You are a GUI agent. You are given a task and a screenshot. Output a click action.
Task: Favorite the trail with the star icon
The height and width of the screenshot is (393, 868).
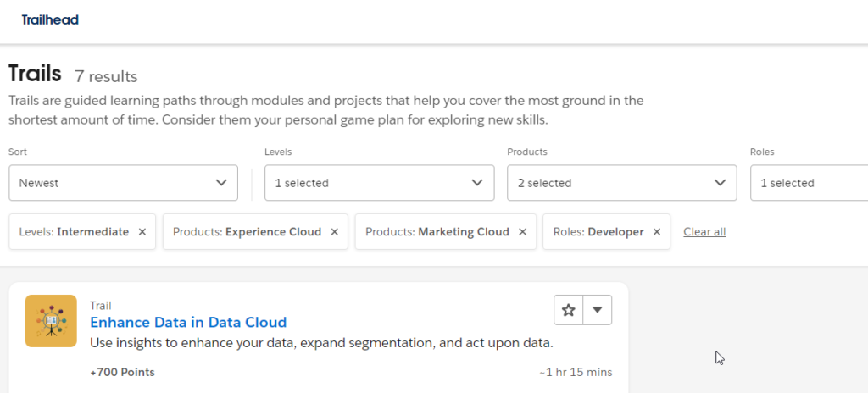pyautogui.click(x=569, y=310)
